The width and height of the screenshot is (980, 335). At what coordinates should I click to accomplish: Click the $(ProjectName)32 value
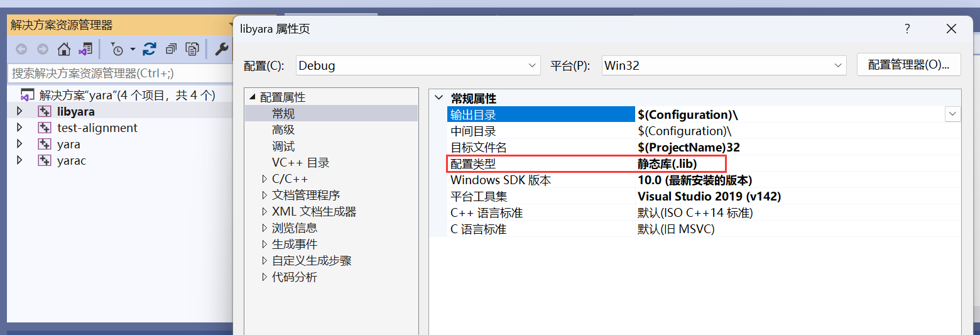pyautogui.click(x=689, y=147)
